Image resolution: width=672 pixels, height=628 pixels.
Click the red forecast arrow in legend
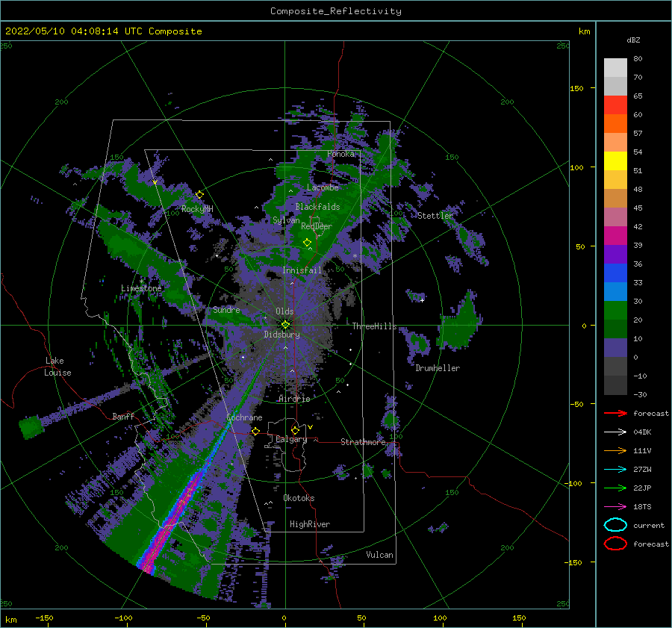pos(615,413)
